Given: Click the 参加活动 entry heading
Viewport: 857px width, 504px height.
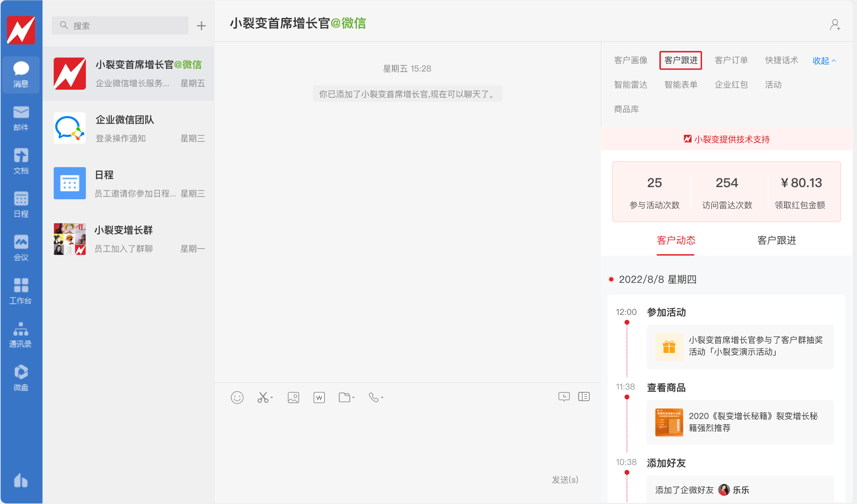Looking at the screenshot, I should point(666,312).
